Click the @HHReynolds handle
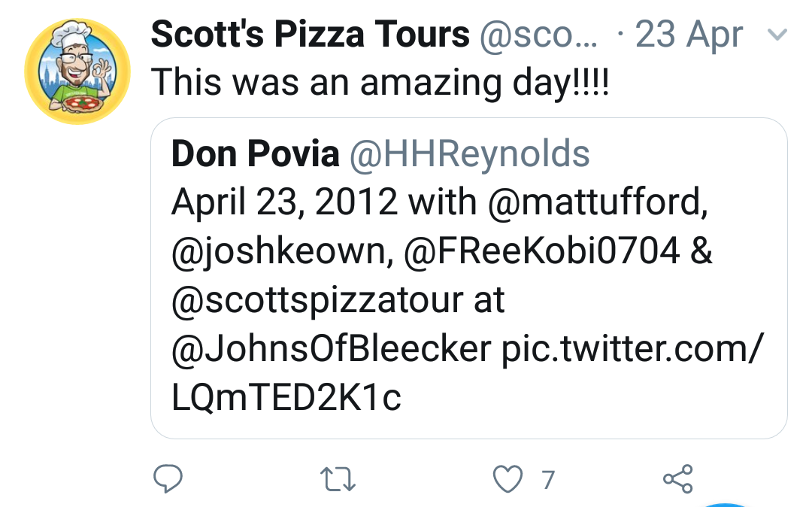This screenshot has height=507, width=812. (x=469, y=154)
